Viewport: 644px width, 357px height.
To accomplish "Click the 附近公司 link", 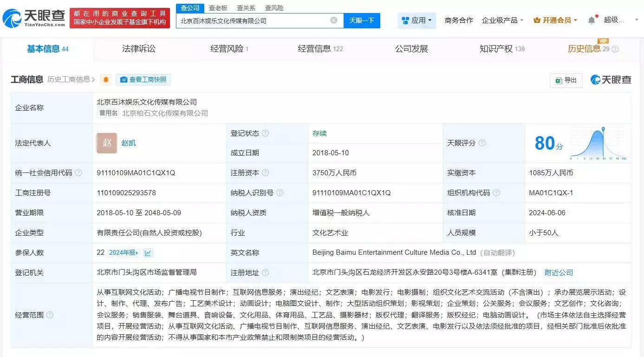I will (x=559, y=273).
